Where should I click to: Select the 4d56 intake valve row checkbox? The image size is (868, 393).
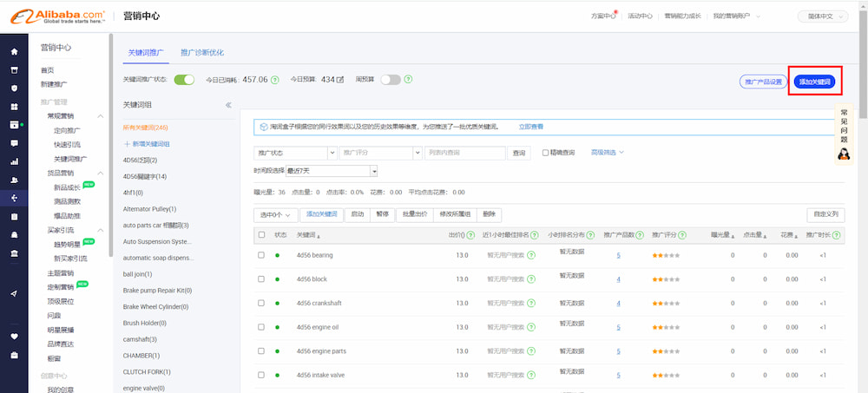[261, 376]
